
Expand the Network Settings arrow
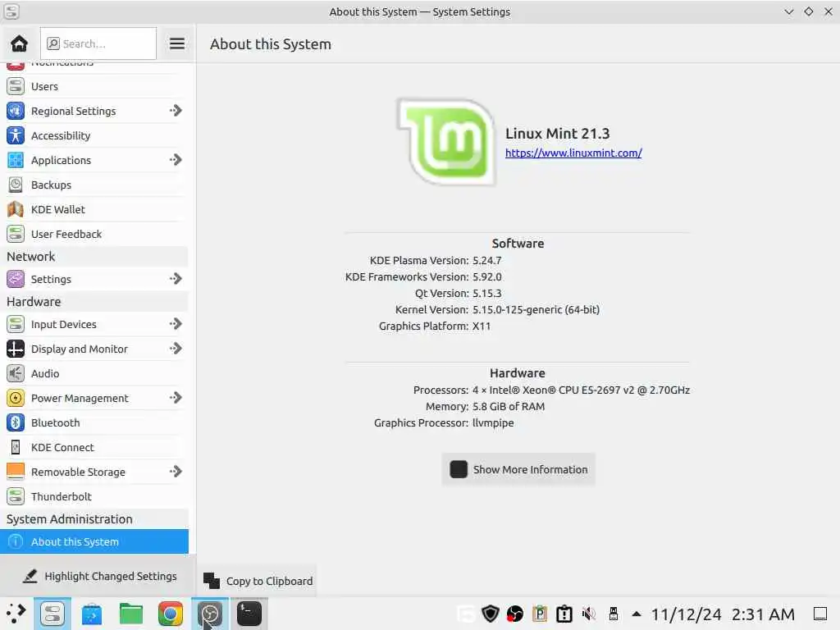(x=176, y=279)
